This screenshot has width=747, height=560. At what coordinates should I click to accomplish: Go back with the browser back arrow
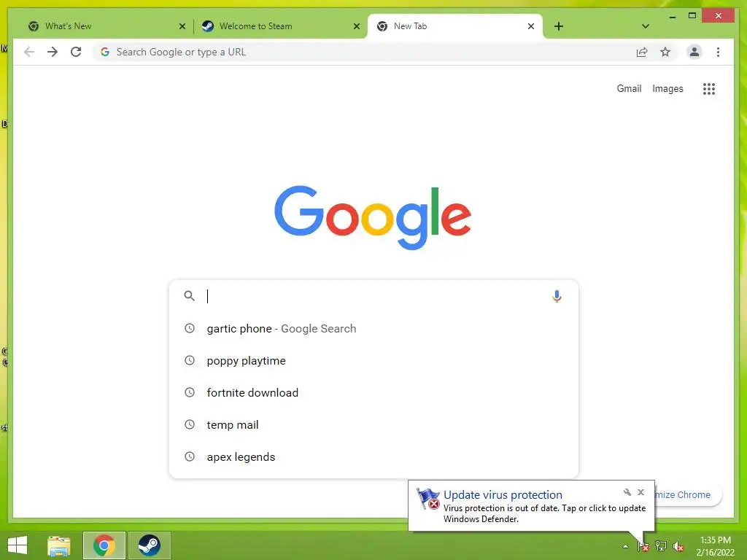click(x=29, y=52)
